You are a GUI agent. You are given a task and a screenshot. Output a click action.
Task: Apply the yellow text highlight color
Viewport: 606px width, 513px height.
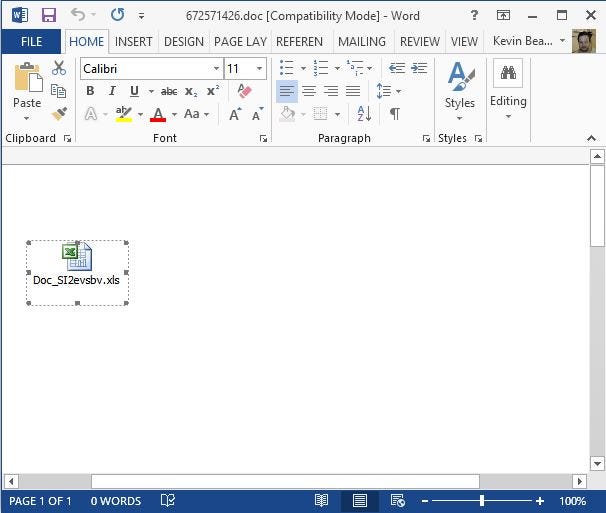point(124,114)
